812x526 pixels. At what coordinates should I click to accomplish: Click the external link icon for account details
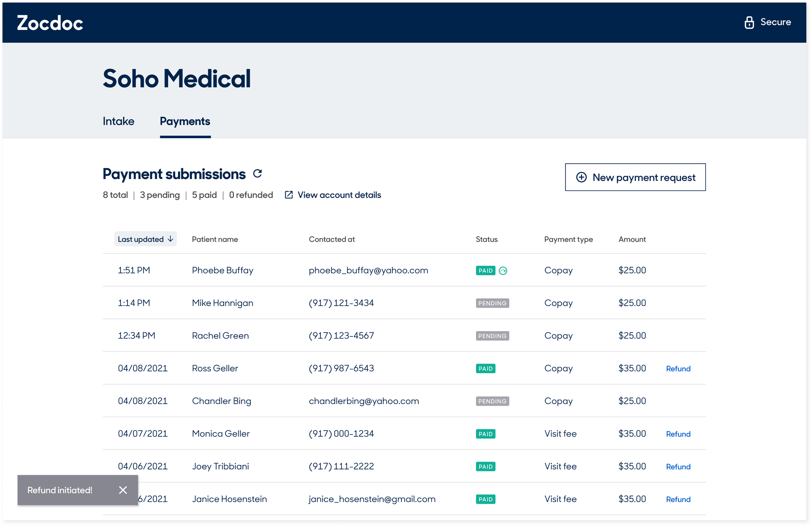(289, 195)
